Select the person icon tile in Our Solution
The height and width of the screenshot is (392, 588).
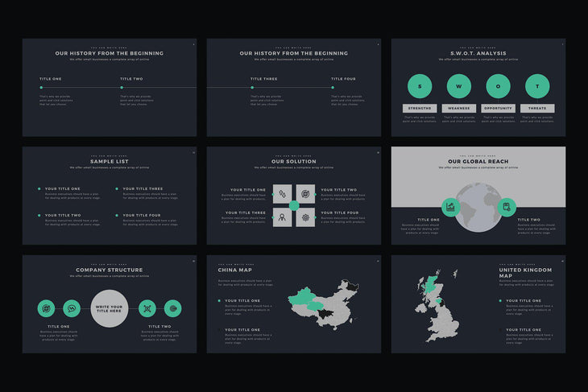282,217
